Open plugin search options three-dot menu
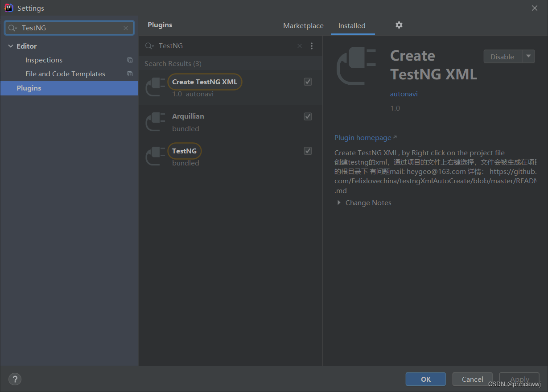548x392 pixels. 312,46
